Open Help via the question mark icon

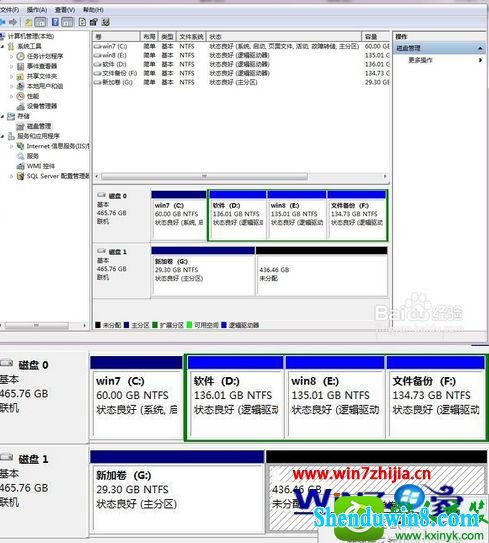tap(55, 23)
